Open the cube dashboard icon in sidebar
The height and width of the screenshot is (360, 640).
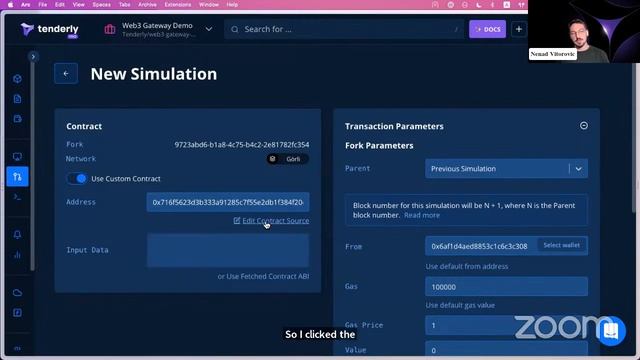point(17,79)
